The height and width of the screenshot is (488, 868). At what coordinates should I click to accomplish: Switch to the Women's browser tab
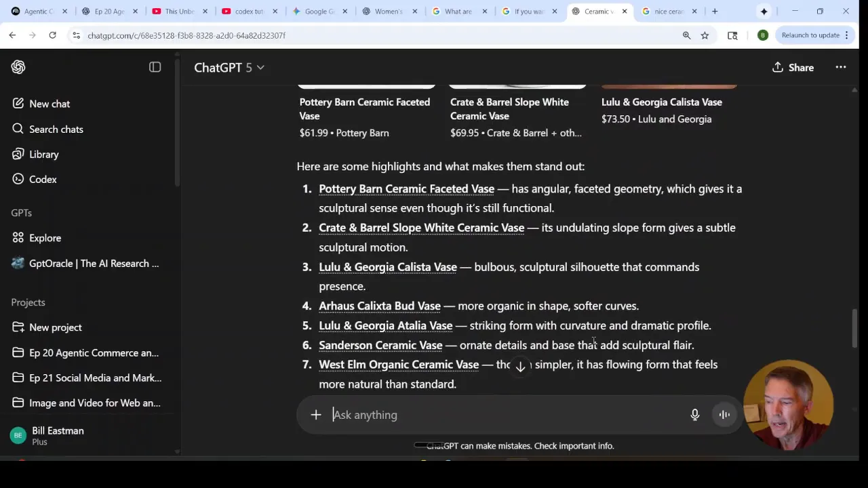click(389, 12)
